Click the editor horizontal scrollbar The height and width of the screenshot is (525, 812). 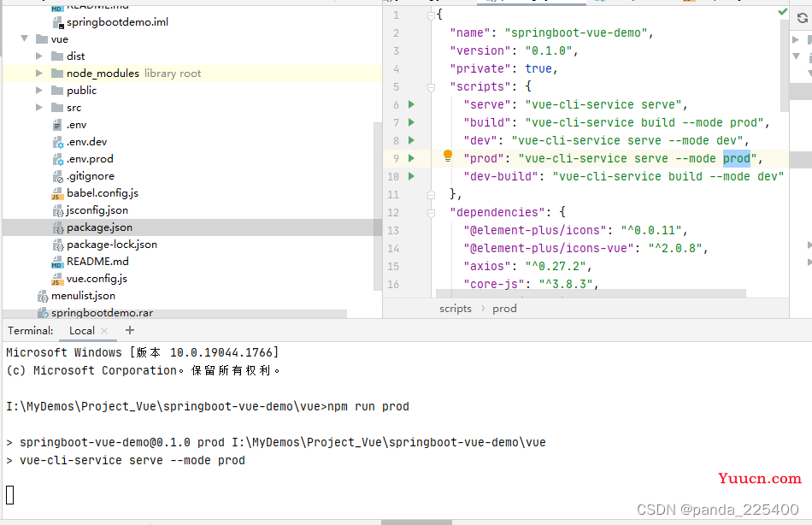click(591, 293)
